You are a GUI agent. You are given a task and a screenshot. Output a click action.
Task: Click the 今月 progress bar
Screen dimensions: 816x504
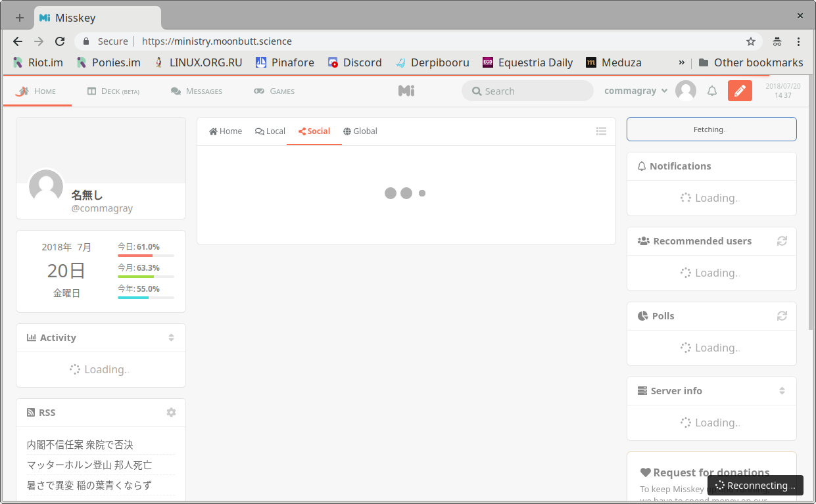coord(146,277)
